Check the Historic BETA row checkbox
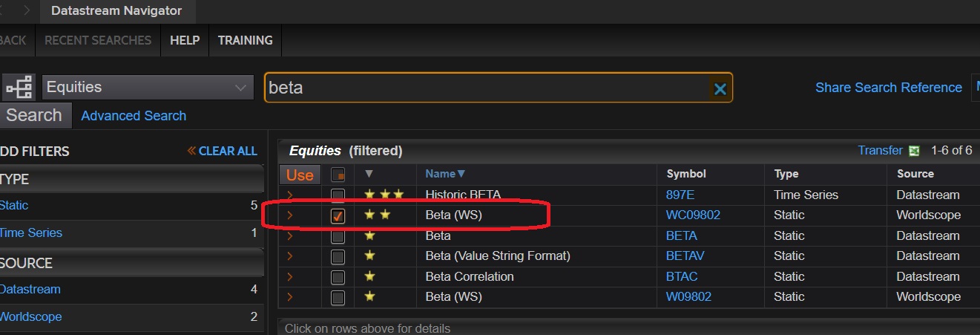980x335 pixels. 338,195
